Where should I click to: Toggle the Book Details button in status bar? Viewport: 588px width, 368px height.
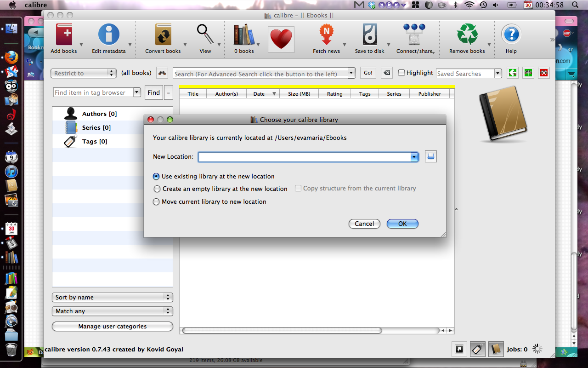496,349
